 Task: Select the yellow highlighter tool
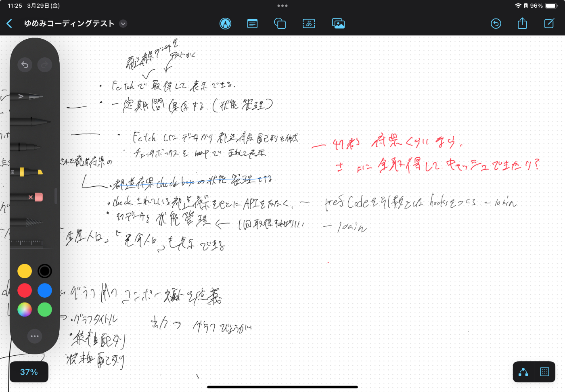click(27, 172)
